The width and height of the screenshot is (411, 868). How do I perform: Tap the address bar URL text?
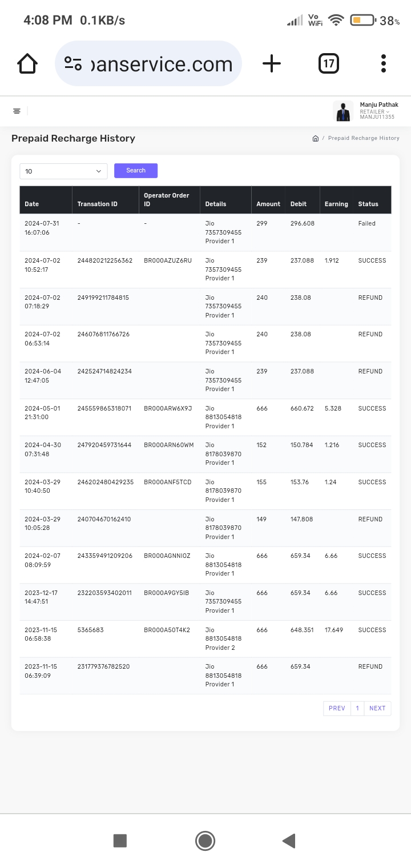coord(163,64)
